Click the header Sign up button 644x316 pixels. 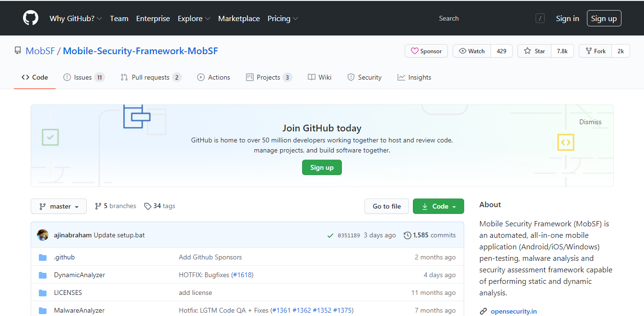click(604, 18)
